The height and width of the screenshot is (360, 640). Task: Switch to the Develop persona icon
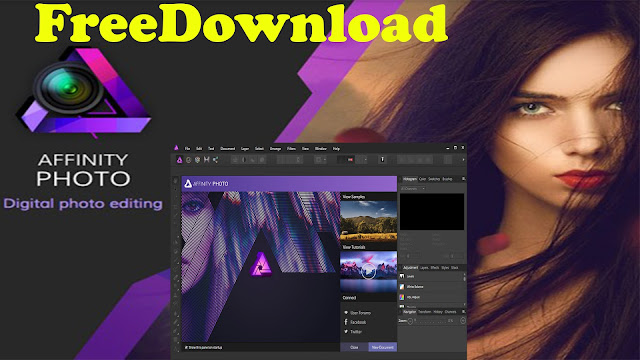pos(198,160)
